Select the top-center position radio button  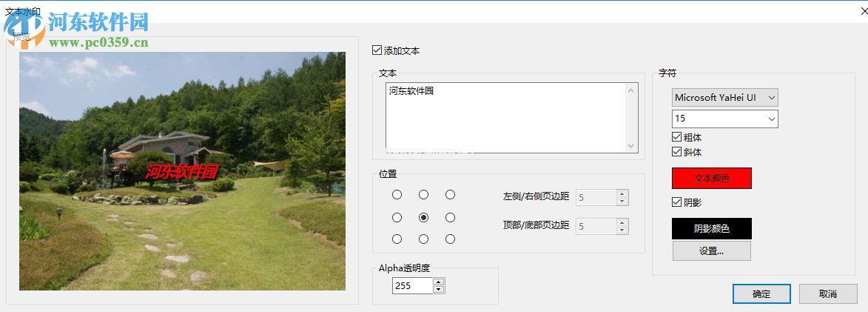[423, 194]
